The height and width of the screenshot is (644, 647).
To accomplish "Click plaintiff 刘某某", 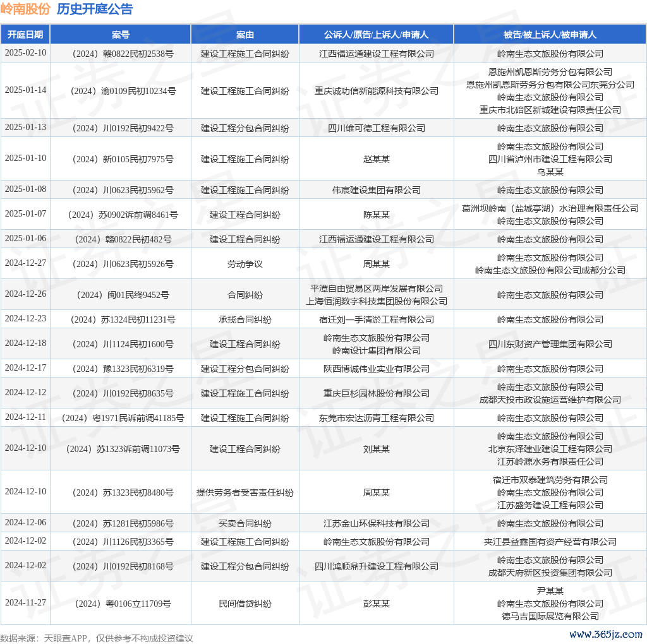I will (377, 449).
